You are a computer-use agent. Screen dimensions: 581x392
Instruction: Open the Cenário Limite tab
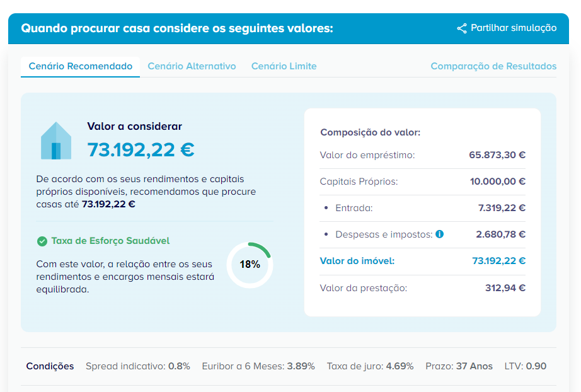click(x=284, y=66)
